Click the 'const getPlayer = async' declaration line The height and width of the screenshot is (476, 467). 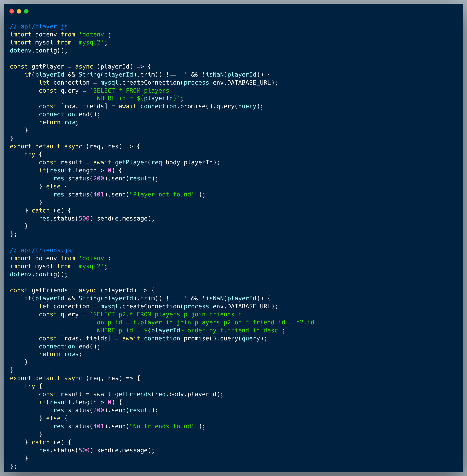pyautogui.click(x=80, y=66)
